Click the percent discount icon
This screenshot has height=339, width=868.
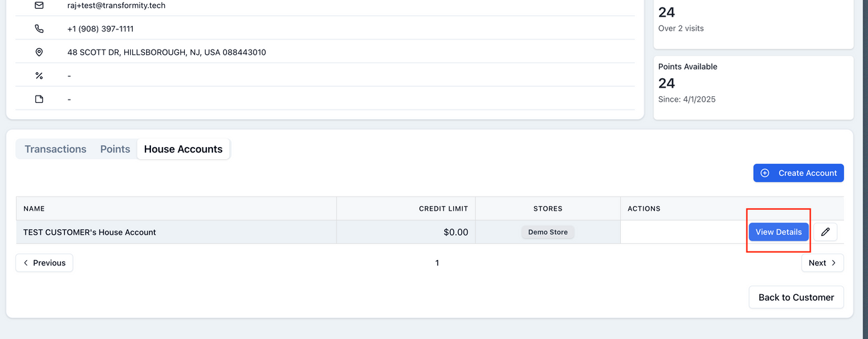(x=39, y=76)
